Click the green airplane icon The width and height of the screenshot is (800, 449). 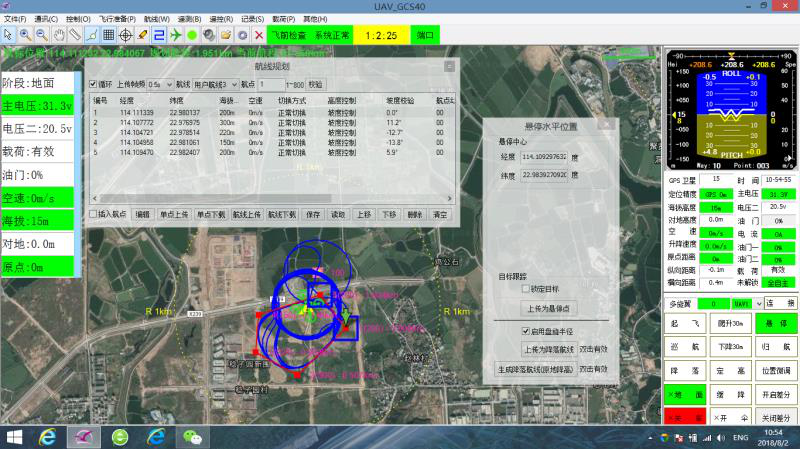click(176, 34)
